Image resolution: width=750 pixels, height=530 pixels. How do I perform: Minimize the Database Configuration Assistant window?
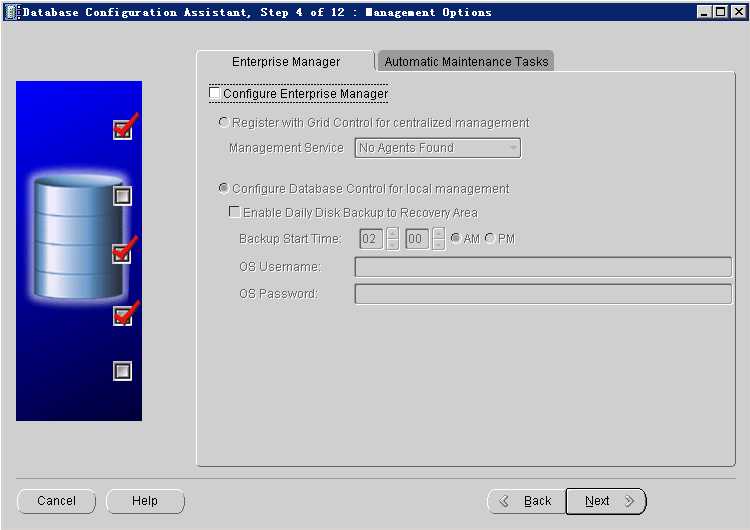(x=704, y=11)
